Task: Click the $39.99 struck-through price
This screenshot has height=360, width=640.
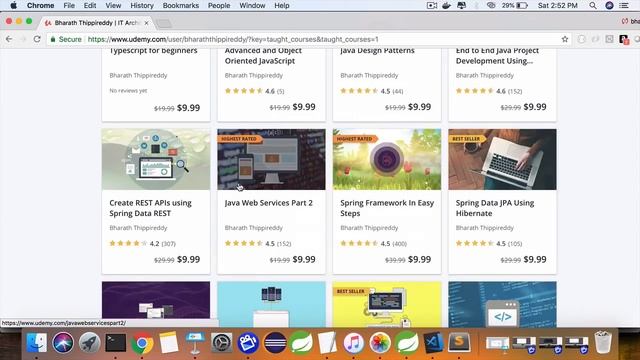Action: point(395,260)
